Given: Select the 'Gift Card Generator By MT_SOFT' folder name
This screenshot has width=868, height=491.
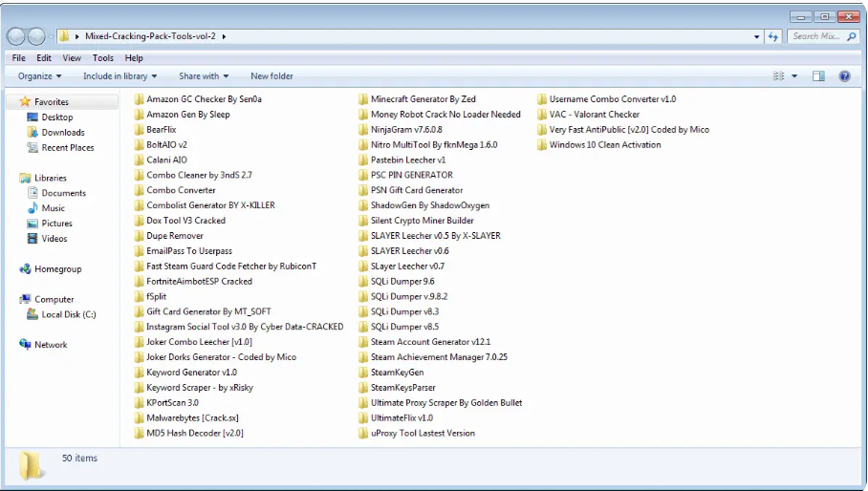Looking at the screenshot, I should [208, 311].
